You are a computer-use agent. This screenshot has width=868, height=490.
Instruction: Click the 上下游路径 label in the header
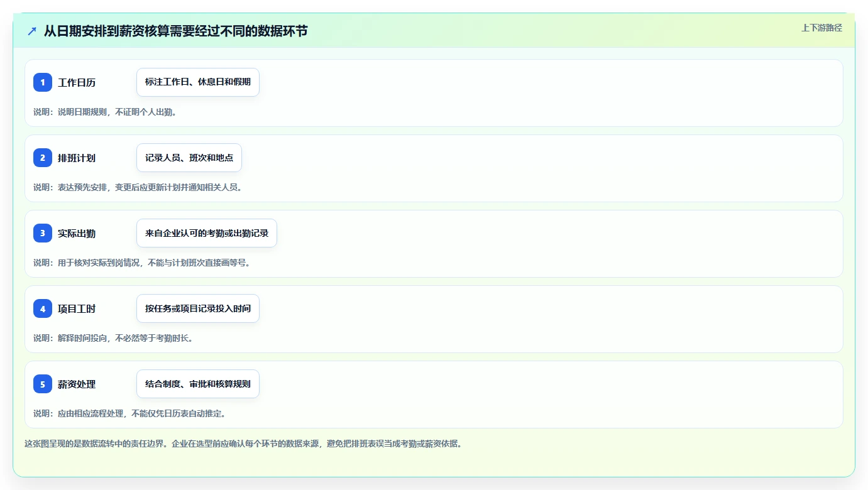[x=821, y=28]
